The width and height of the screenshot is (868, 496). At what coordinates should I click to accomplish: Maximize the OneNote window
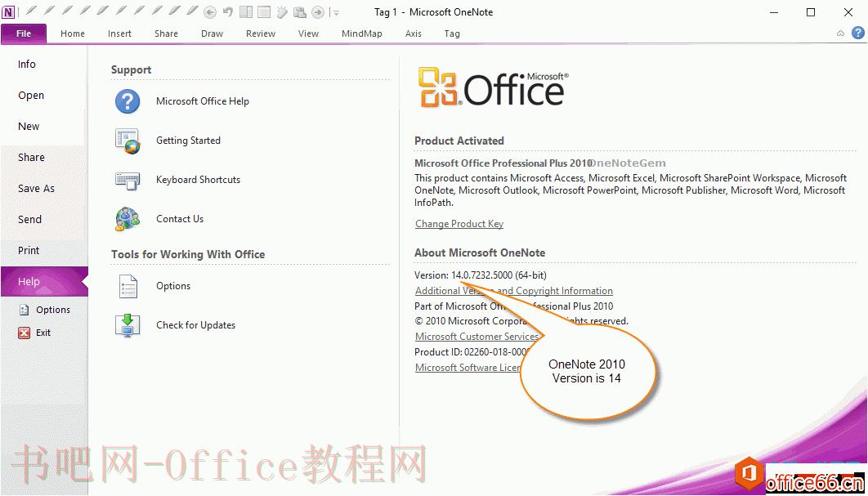tap(811, 12)
